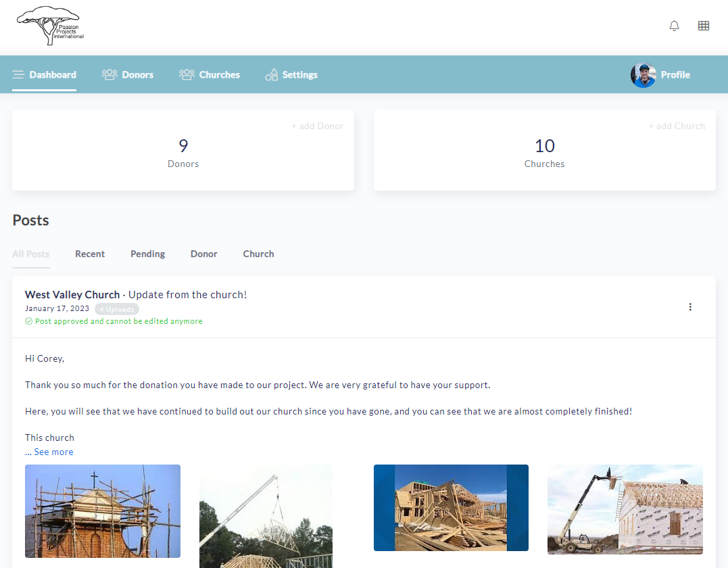Click the Passion Projects International logo
Viewport: 728px width, 568px height.
[x=51, y=26]
